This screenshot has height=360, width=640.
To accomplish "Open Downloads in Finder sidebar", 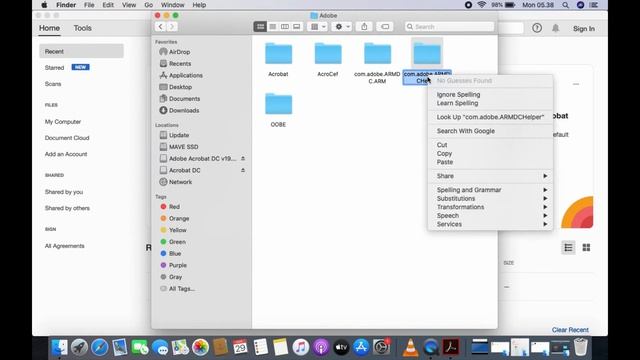I will [184, 111].
